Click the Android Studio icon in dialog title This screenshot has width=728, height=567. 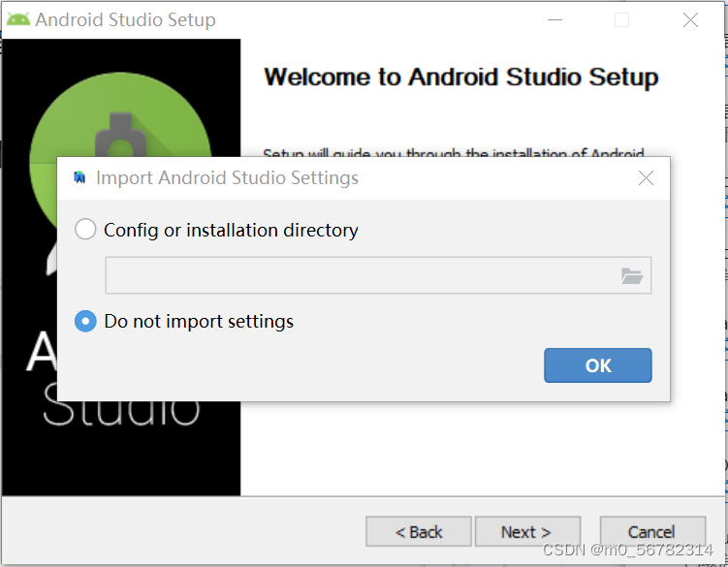pos(79,178)
